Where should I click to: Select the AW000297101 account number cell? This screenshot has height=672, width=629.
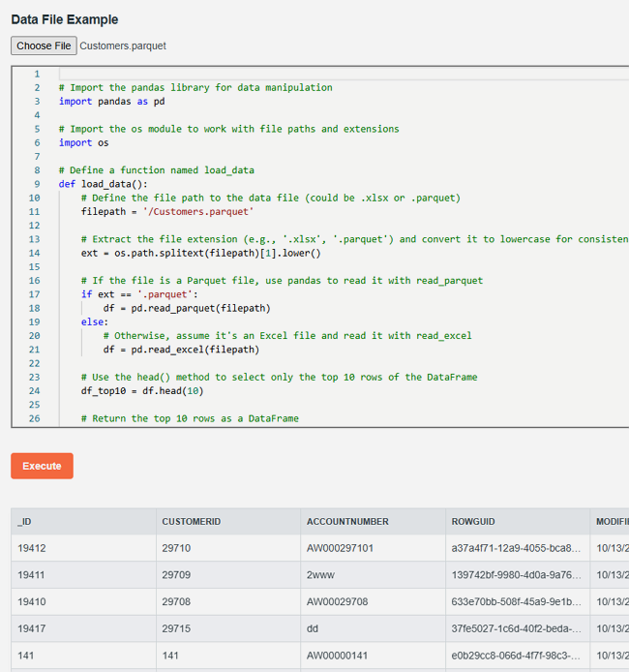(x=340, y=548)
